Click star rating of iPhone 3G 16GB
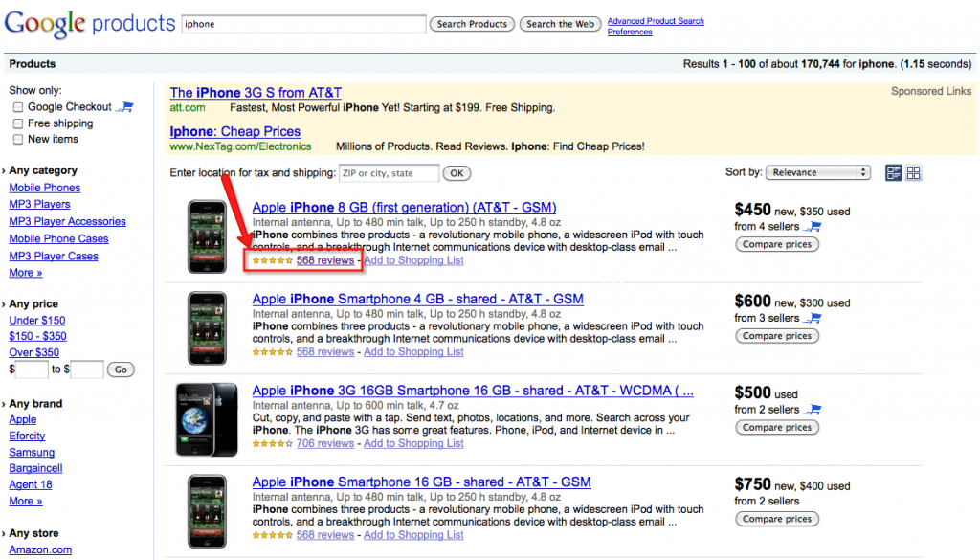The image size is (980, 560). click(x=273, y=444)
